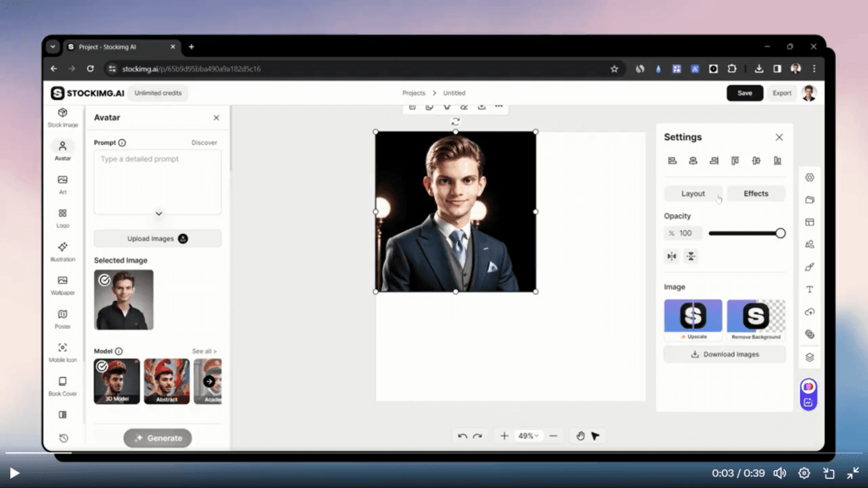Click the video progress bar

point(434,452)
